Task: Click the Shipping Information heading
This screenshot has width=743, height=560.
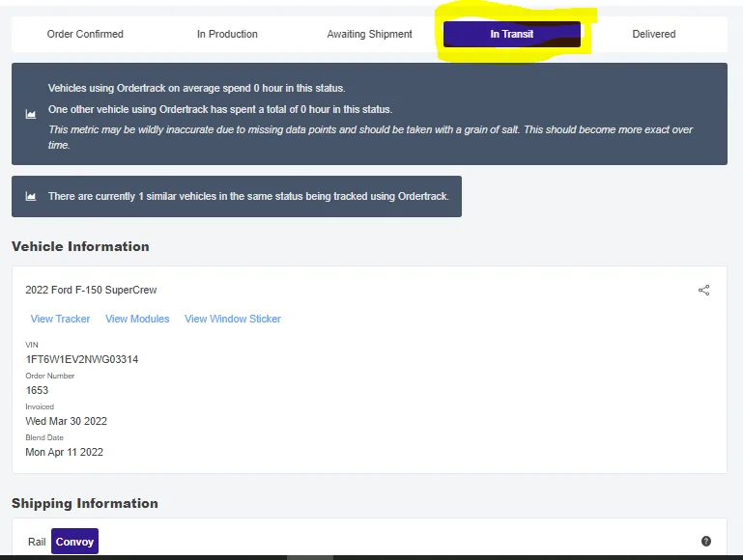Action: (x=85, y=503)
